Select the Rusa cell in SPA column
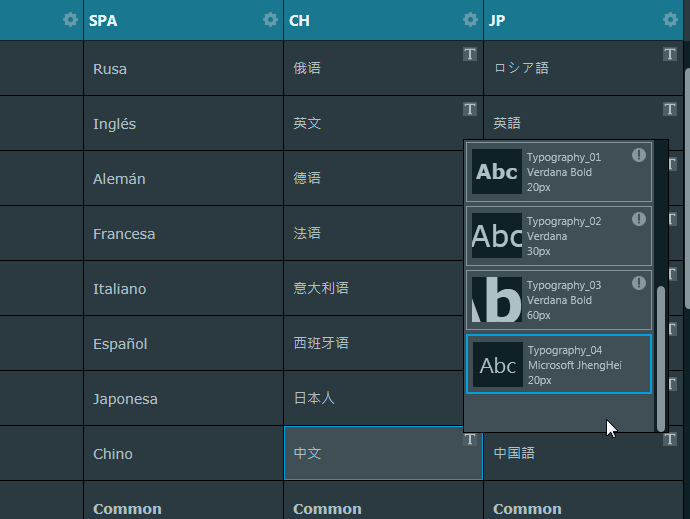Screen dimensions: 690x519 pyautogui.click(x=183, y=69)
